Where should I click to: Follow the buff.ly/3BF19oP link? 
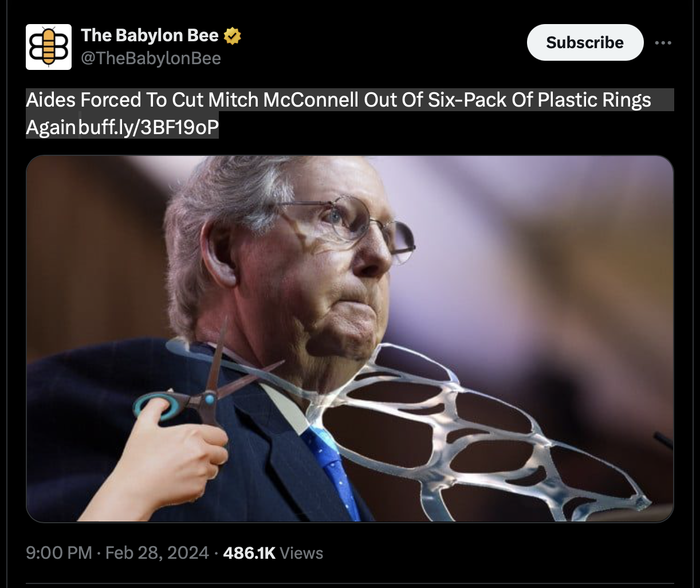pyautogui.click(x=148, y=127)
